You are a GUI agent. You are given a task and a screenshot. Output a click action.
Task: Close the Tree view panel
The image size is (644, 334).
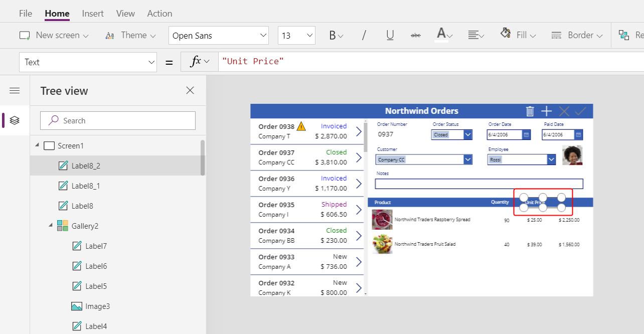pyautogui.click(x=190, y=91)
